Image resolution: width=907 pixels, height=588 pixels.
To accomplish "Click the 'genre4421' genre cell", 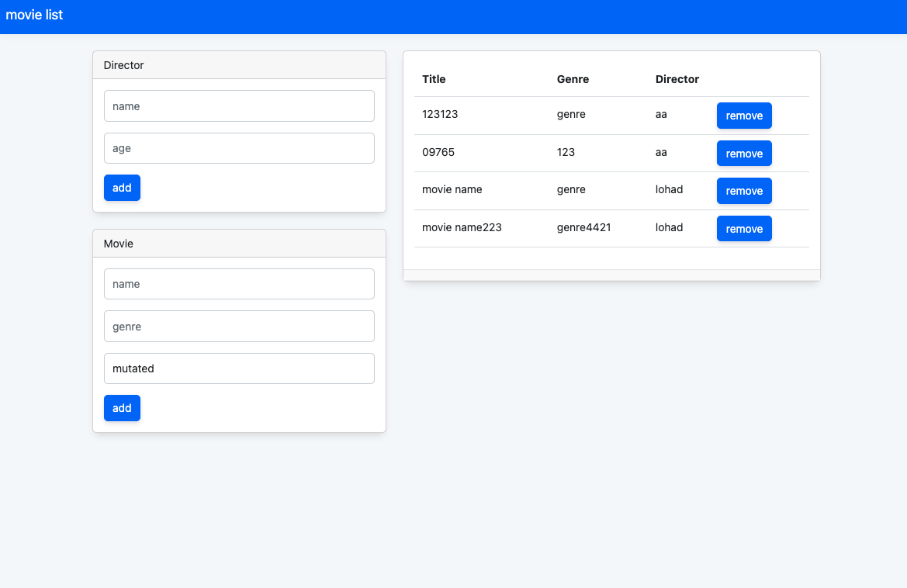I will (583, 227).
